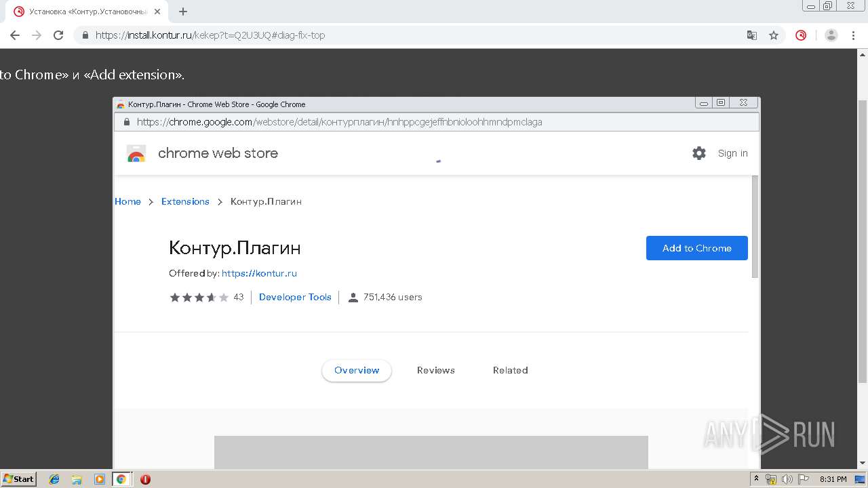Viewport: 868px width, 488px height.
Task: Launch Internet Explorer from taskbar
Action: point(54,479)
